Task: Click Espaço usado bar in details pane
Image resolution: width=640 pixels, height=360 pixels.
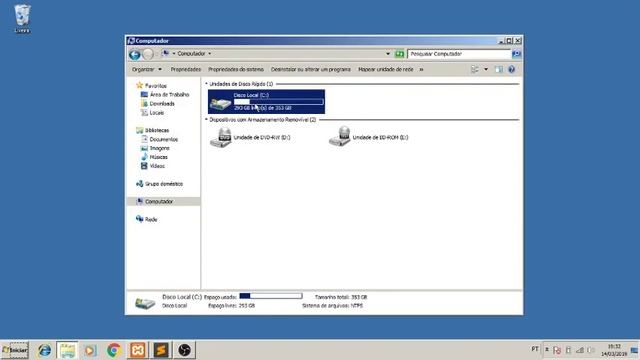Action: (271, 296)
